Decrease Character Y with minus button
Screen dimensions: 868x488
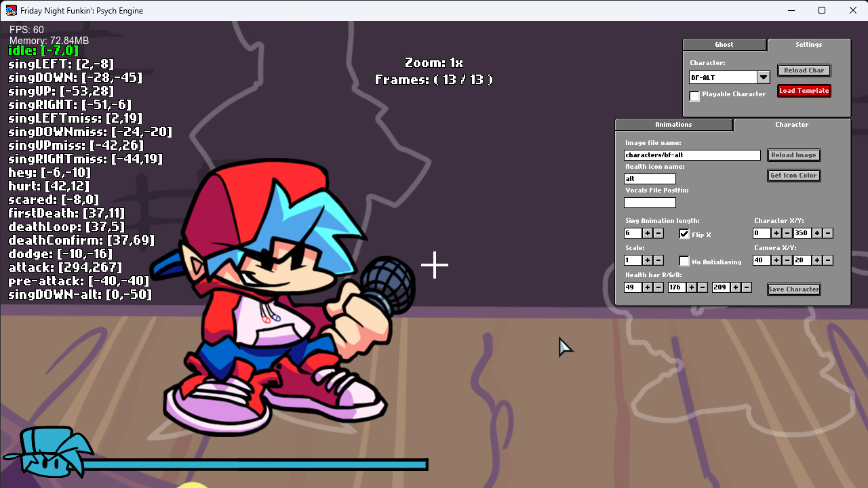[828, 233]
